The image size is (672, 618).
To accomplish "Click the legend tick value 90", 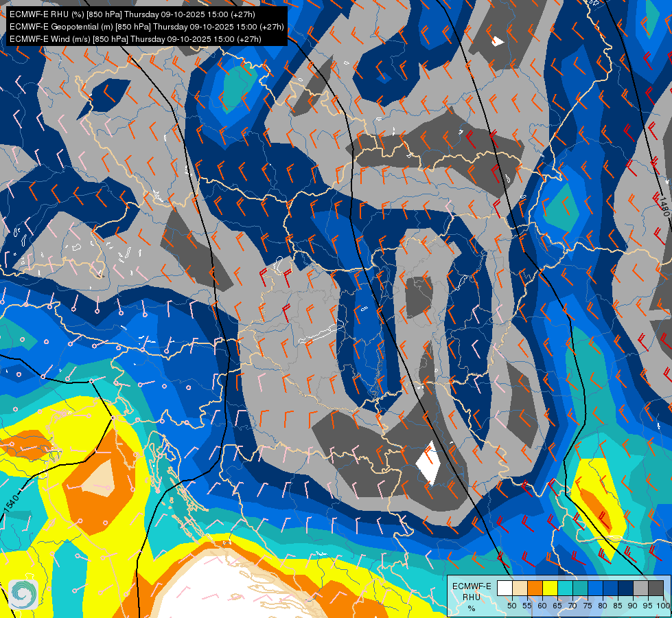I will click(633, 606).
